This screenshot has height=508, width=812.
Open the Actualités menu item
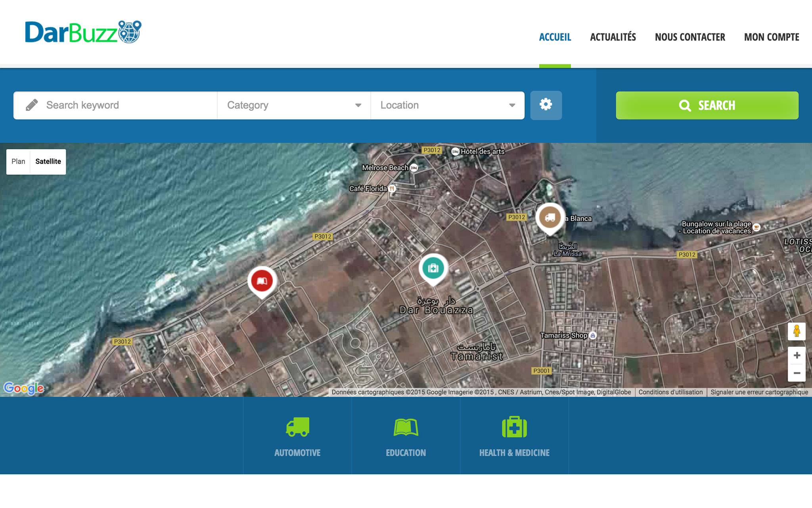coord(613,37)
